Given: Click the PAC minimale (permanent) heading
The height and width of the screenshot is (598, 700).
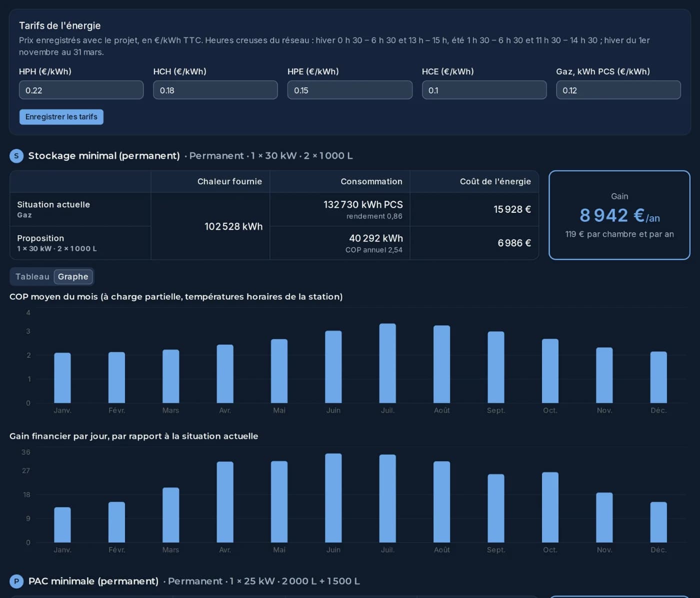Looking at the screenshot, I should pyautogui.click(x=93, y=582).
